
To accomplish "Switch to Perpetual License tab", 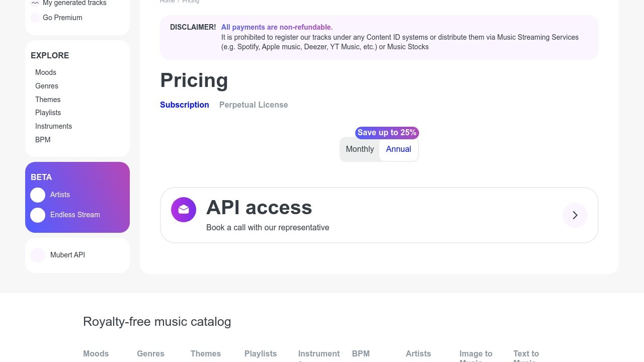I will point(254,105).
